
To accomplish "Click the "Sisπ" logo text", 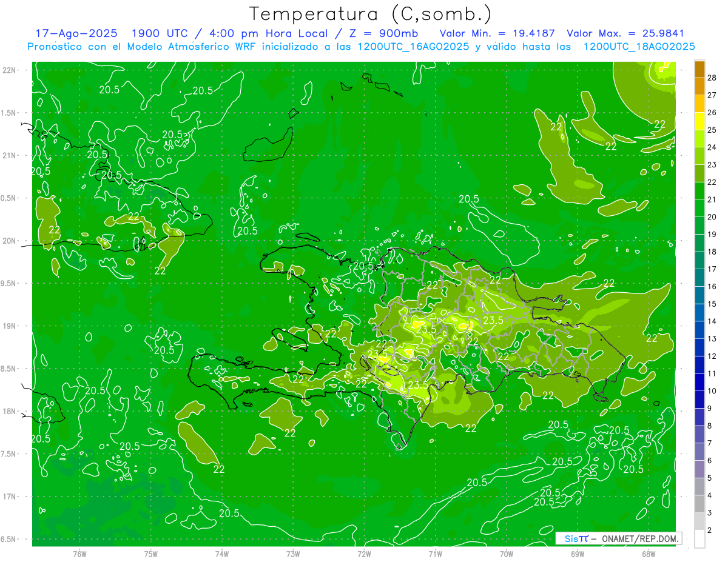I will point(576,538).
